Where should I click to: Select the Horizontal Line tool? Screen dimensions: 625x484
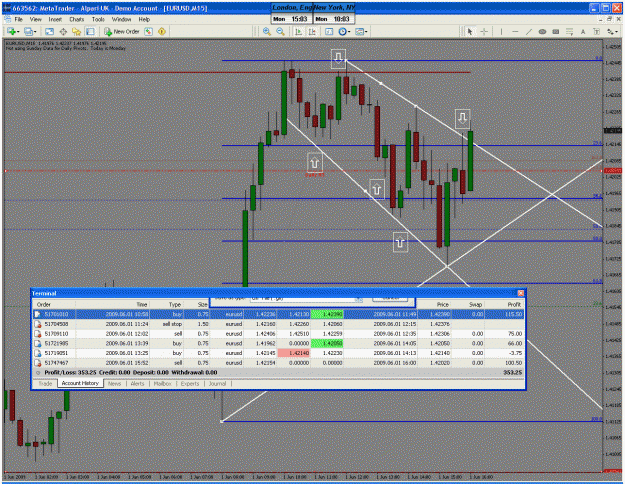pos(515,31)
